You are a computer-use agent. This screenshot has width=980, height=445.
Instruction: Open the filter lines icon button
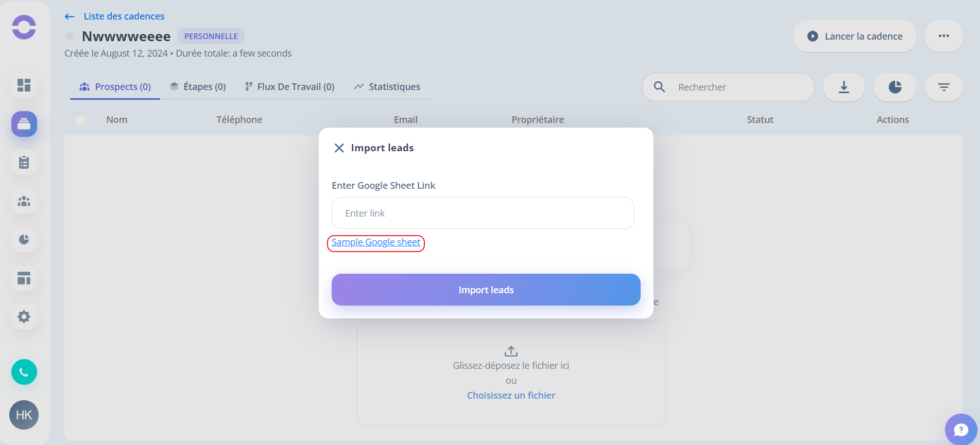click(944, 87)
